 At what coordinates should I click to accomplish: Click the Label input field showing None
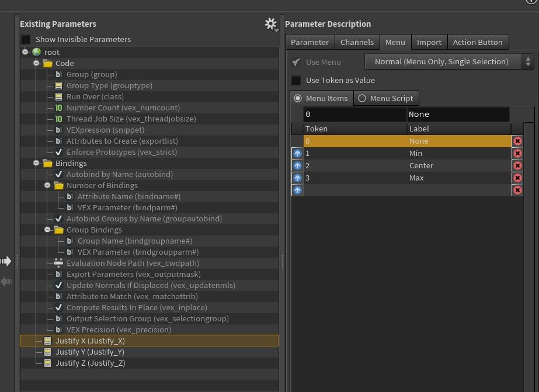click(x=458, y=114)
